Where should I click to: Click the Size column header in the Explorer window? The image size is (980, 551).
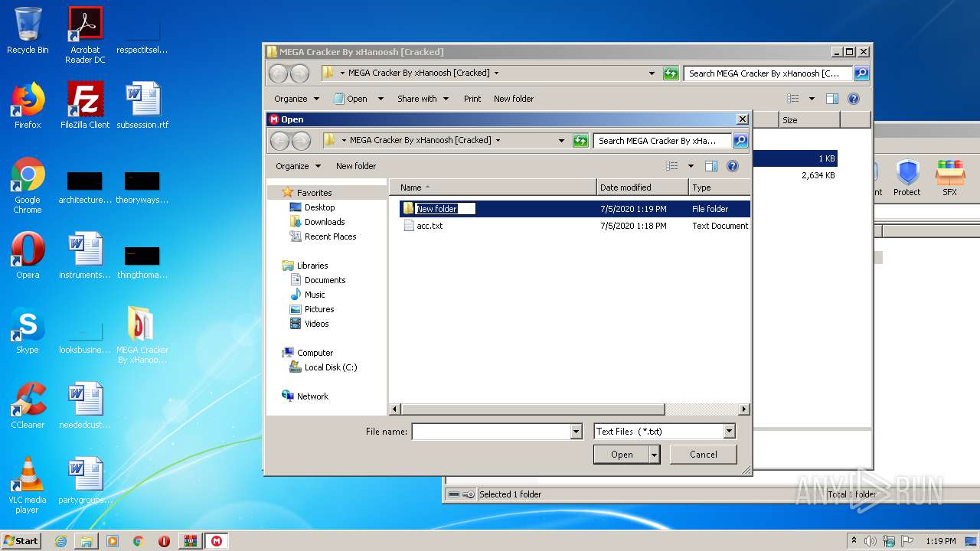809,120
